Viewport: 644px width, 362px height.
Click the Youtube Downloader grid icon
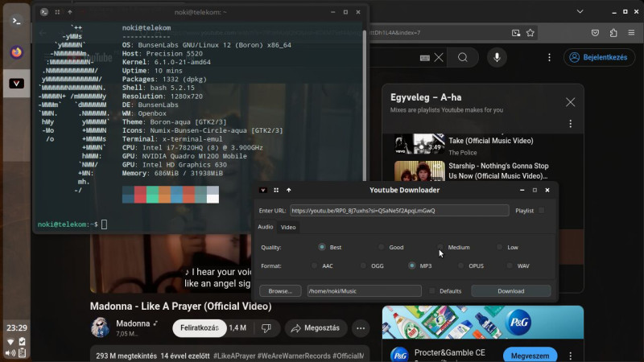[x=276, y=190]
